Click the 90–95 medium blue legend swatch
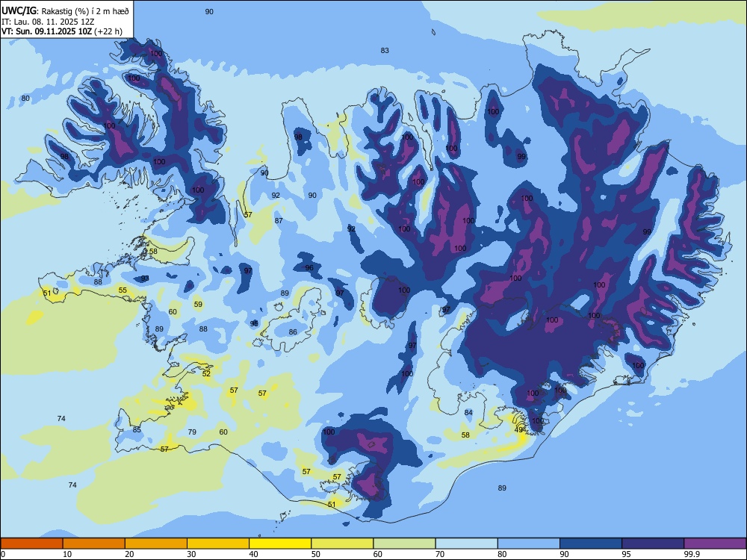This screenshot has width=747, height=560. (591, 544)
